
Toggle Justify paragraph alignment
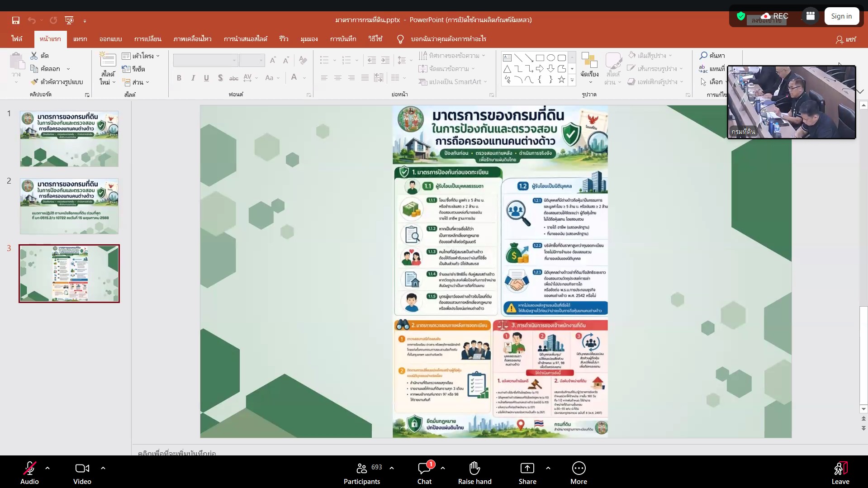[x=365, y=78]
